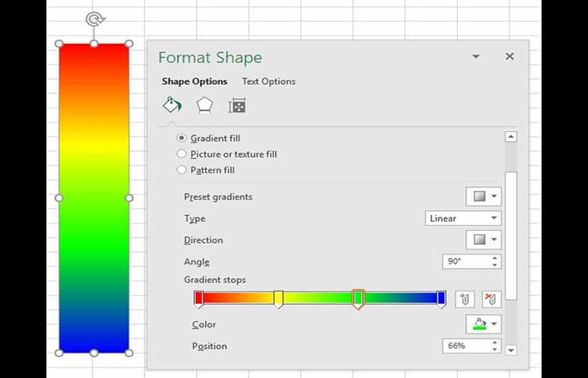Select the red gradient stop
This screenshot has height=378, width=588.
click(x=199, y=299)
